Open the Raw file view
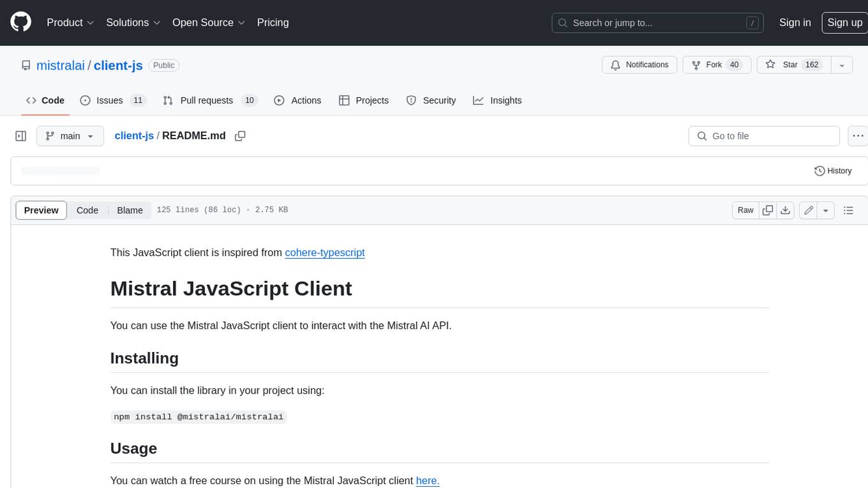Screen dimensions: 868x488 tap(745, 210)
